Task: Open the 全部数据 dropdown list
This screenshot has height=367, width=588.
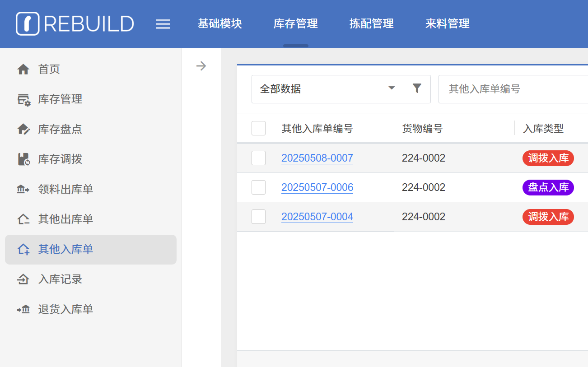Action: click(327, 89)
